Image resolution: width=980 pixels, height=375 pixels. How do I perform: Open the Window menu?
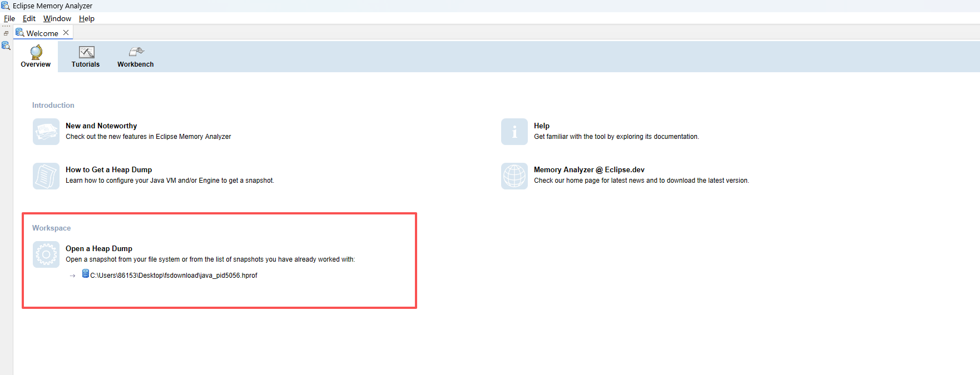tap(57, 18)
